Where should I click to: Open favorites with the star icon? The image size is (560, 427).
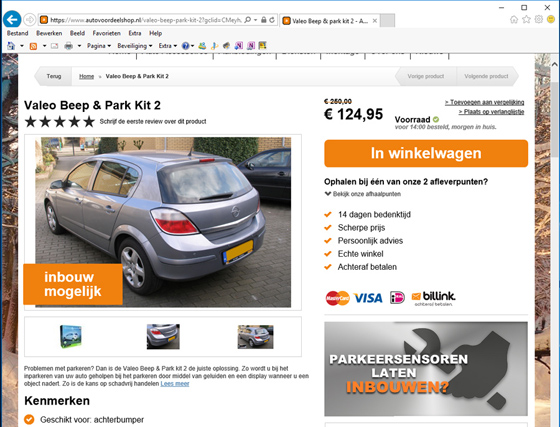[x=526, y=20]
